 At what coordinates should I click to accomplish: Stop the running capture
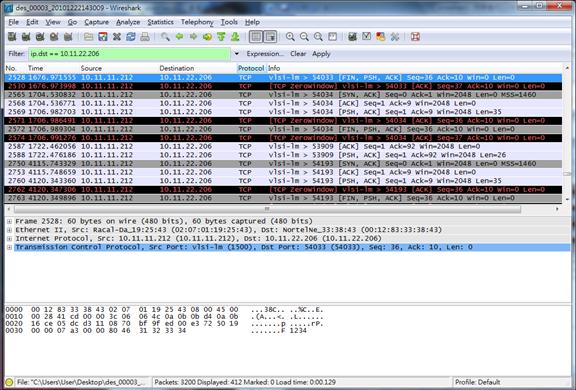pos(54,37)
